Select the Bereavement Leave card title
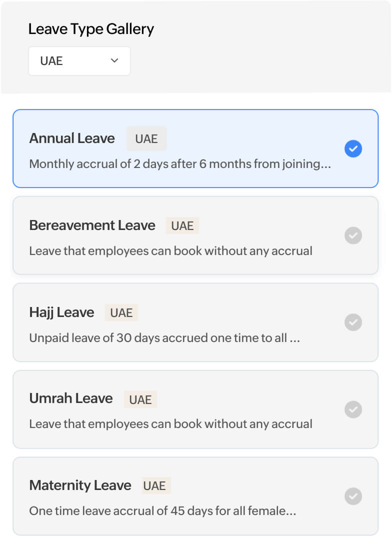Screen dimensions: 392x552 (x=92, y=225)
